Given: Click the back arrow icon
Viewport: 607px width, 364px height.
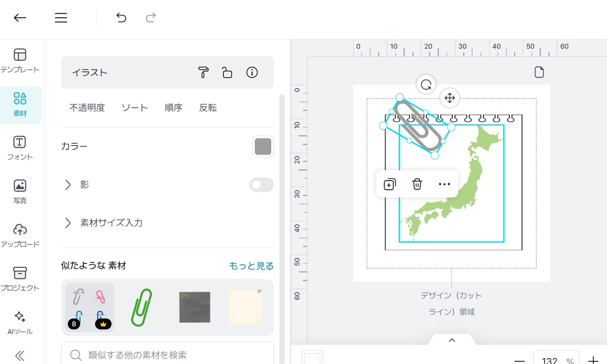Looking at the screenshot, I should coord(20,18).
